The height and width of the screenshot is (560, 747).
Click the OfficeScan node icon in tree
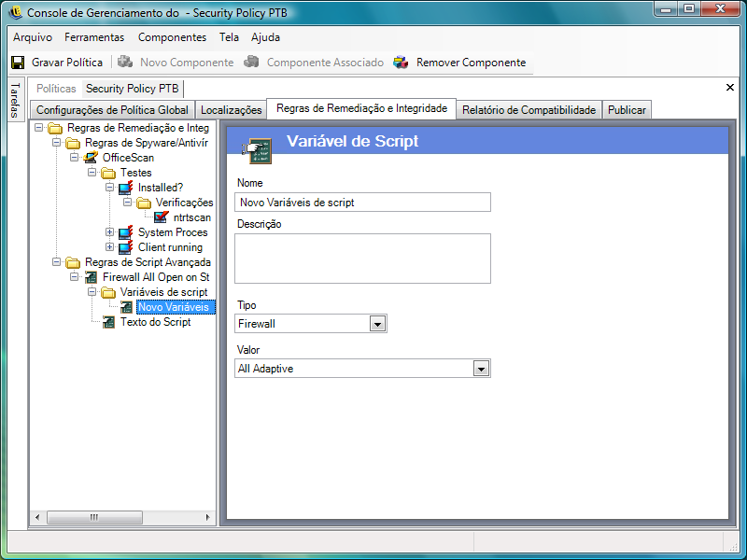[x=91, y=158]
